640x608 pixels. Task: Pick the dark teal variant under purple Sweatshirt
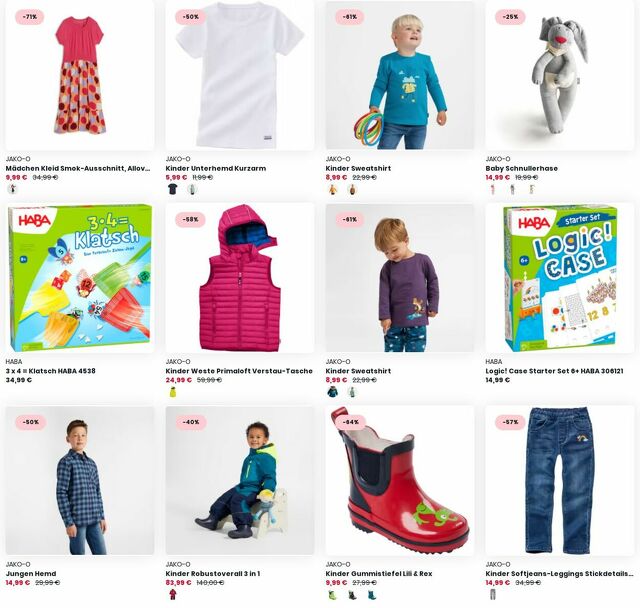(333, 392)
